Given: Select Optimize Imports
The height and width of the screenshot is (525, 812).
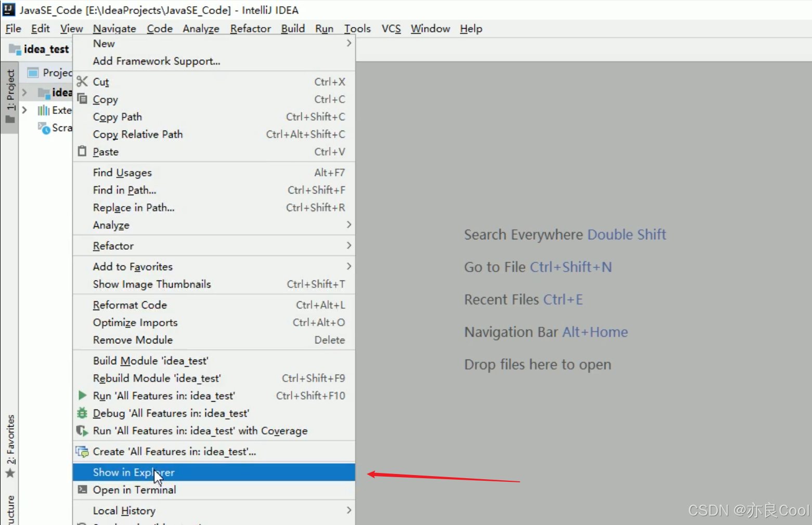Looking at the screenshot, I should coord(214,322).
